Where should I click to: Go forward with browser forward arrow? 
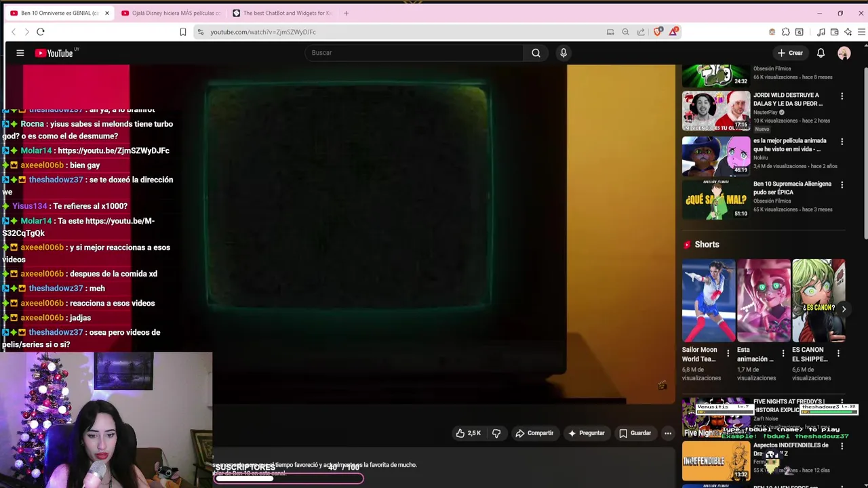(x=27, y=32)
